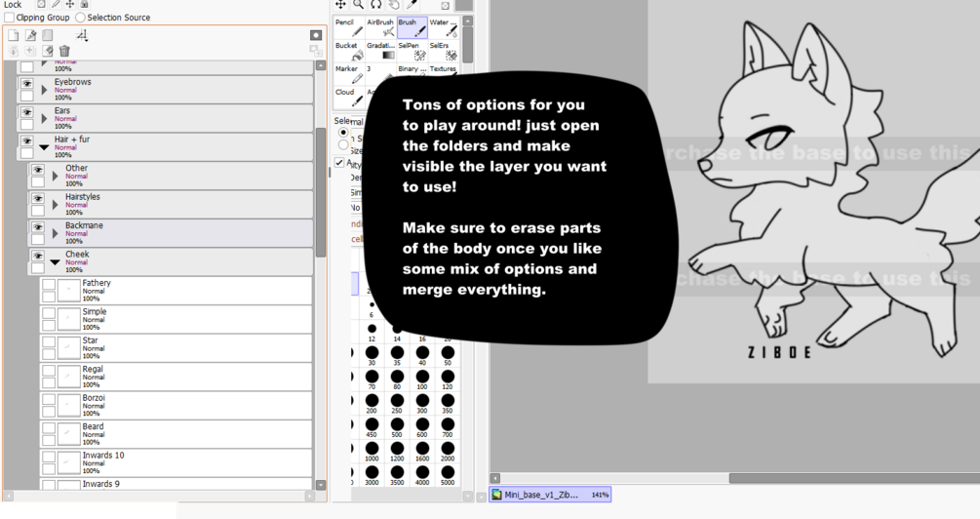Delete selected layer with trash icon
Viewport: 980px width, 519px height.
point(64,52)
